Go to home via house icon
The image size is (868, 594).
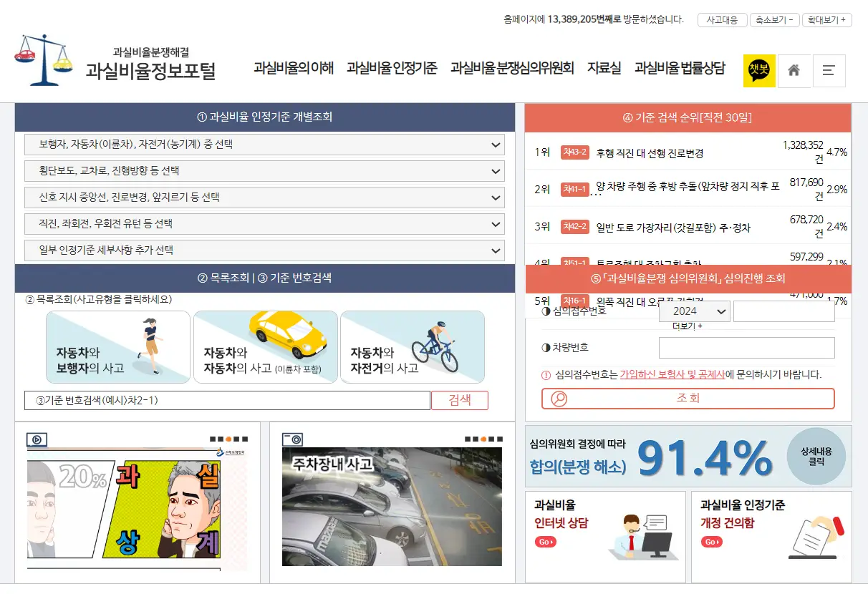[794, 70]
